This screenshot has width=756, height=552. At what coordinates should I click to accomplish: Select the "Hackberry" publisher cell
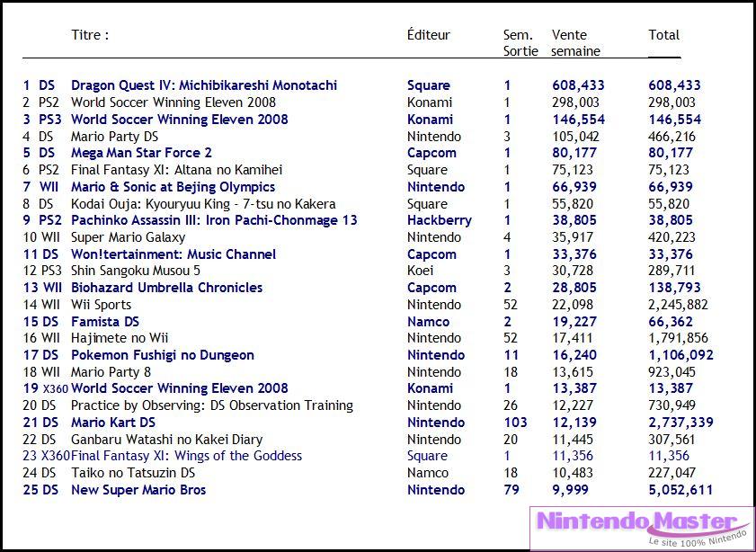[x=440, y=220]
